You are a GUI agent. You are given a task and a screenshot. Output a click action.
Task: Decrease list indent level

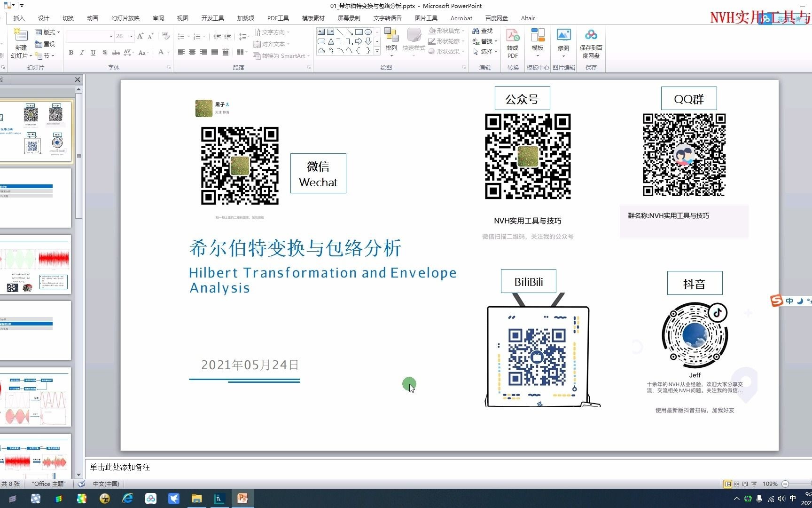(217, 36)
